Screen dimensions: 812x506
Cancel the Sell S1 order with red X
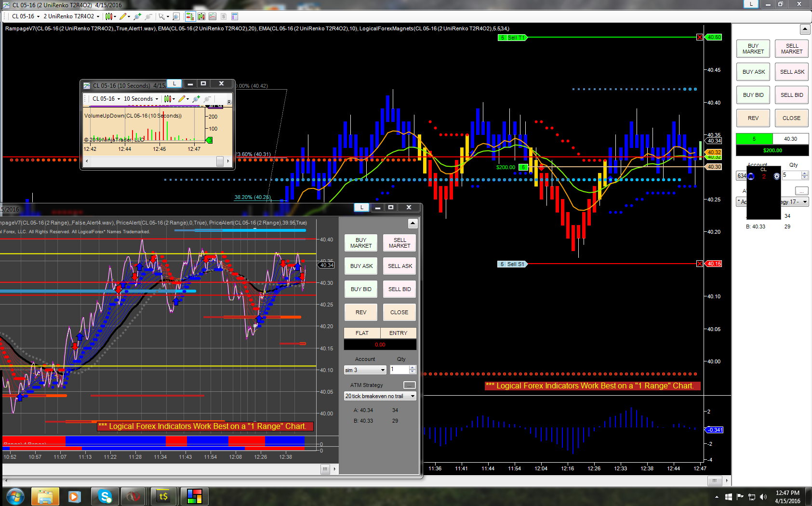tap(700, 264)
